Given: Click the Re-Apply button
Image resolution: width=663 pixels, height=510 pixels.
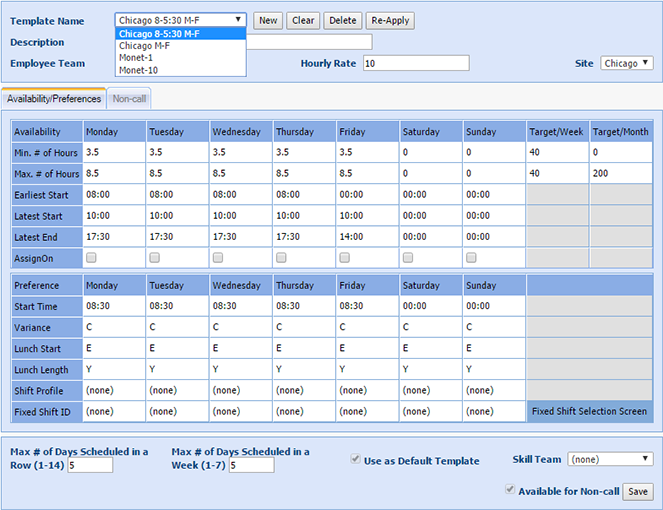Looking at the screenshot, I should tap(390, 21).
